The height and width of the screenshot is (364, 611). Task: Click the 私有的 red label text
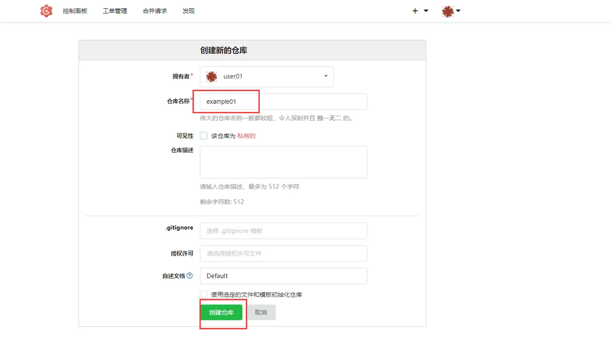point(246,136)
